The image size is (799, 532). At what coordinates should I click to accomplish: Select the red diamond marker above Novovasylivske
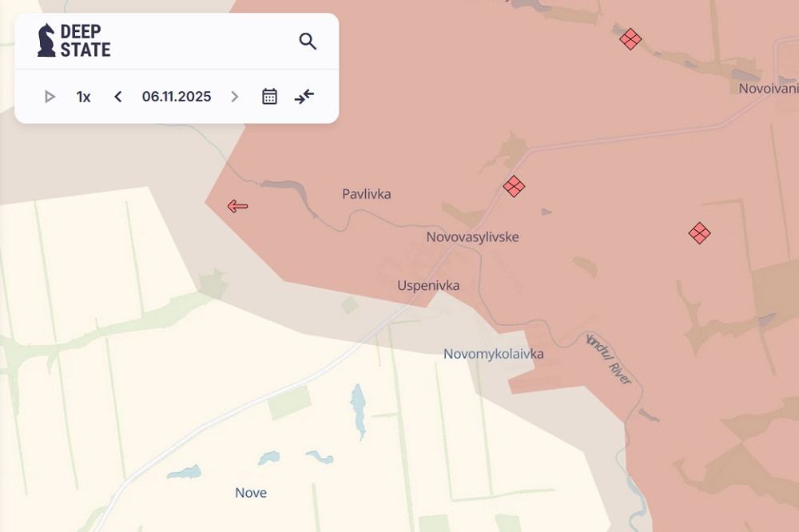point(515,186)
